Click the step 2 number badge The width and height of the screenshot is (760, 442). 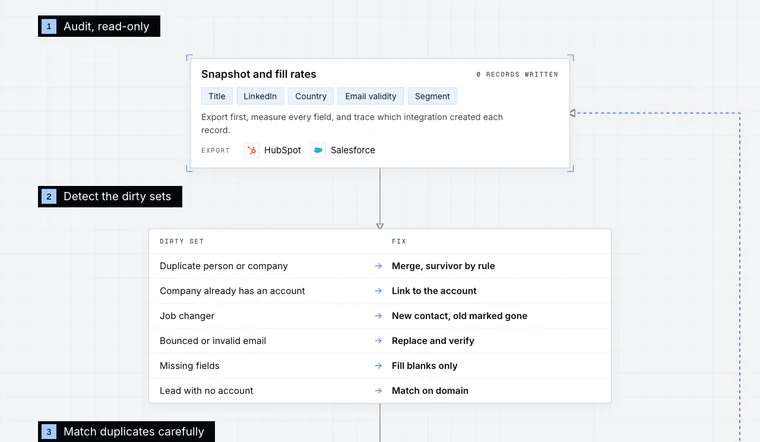click(48, 196)
